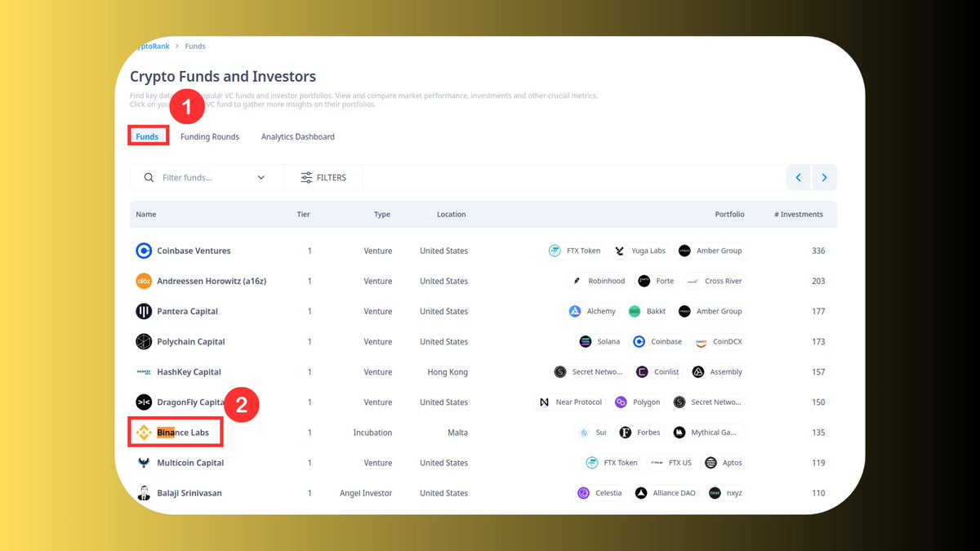Select the FTX Token icon in Coinbase Ventures row
The width and height of the screenshot is (980, 551).
click(556, 251)
